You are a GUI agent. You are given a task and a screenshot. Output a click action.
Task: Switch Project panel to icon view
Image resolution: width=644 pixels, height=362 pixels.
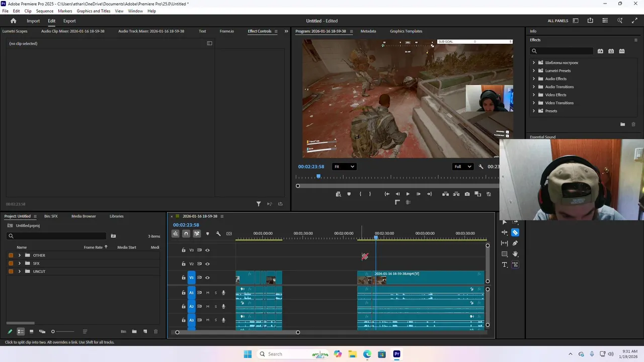click(x=31, y=331)
